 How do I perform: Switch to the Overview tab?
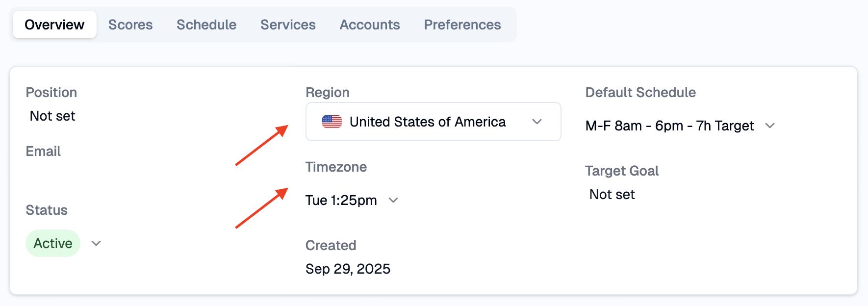[54, 25]
